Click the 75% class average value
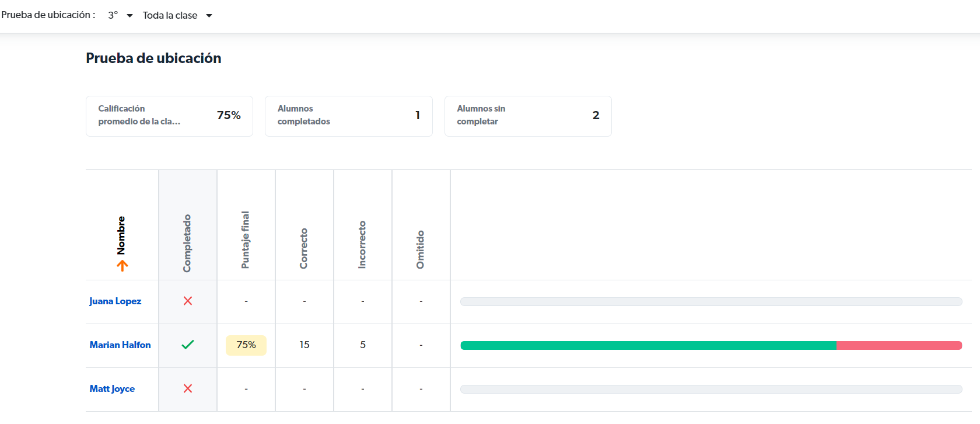This screenshot has height=424, width=980. click(229, 116)
